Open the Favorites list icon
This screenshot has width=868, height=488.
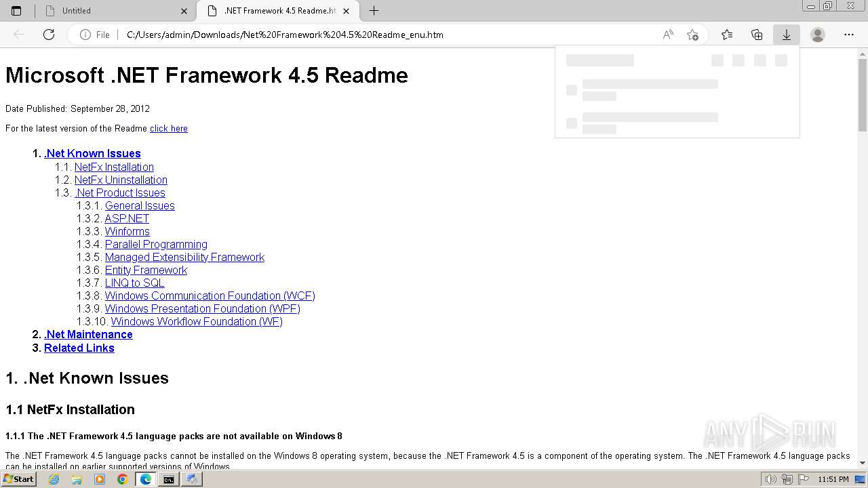click(x=727, y=35)
